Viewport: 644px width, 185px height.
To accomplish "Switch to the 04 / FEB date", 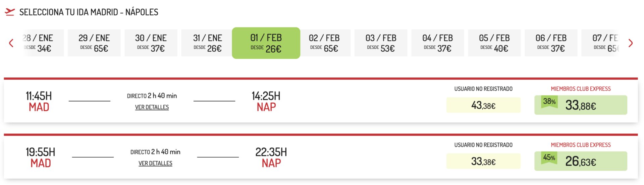I will pos(438,43).
